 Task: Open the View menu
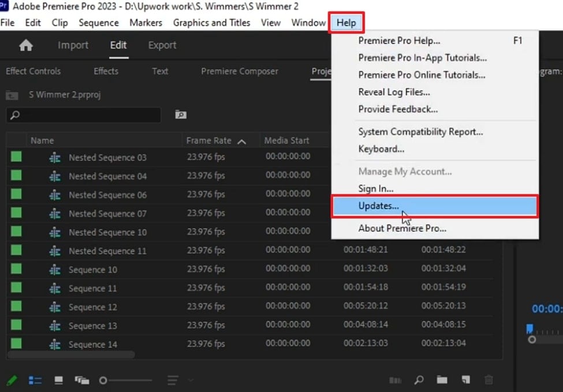(x=271, y=23)
